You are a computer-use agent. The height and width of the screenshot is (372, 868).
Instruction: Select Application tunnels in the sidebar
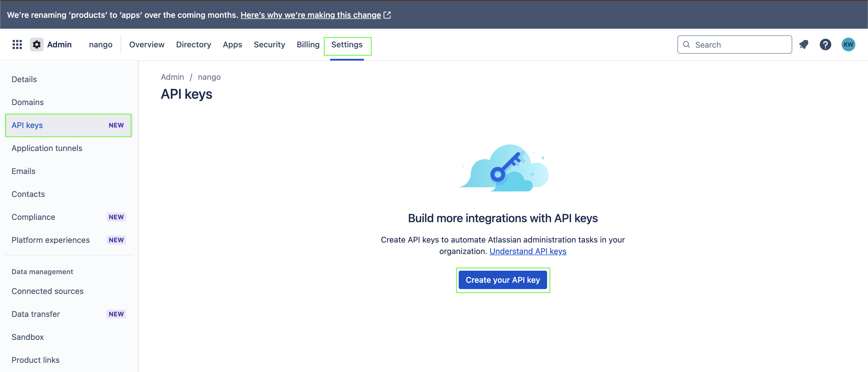(x=47, y=148)
